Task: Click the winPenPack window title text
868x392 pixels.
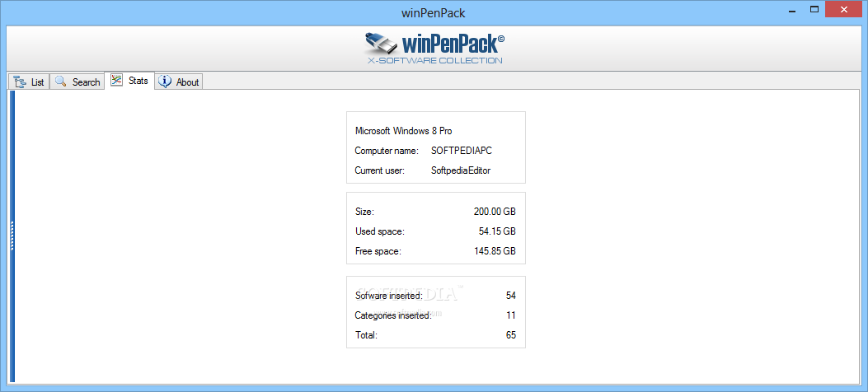Action: [434, 13]
